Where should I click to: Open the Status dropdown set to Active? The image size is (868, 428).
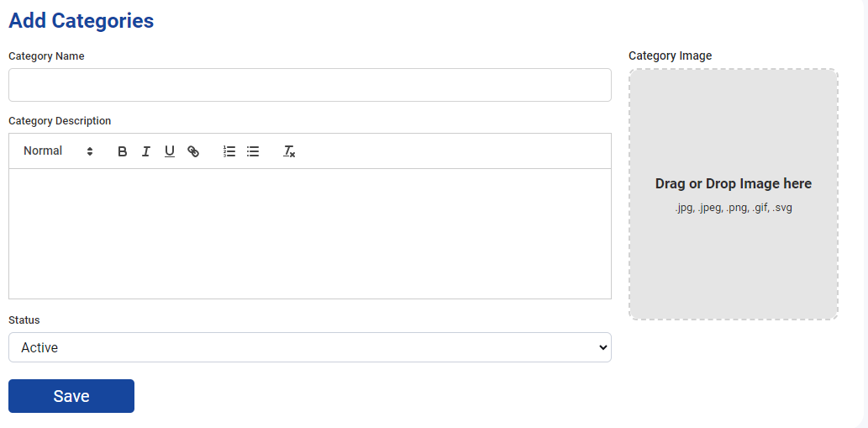click(x=310, y=347)
